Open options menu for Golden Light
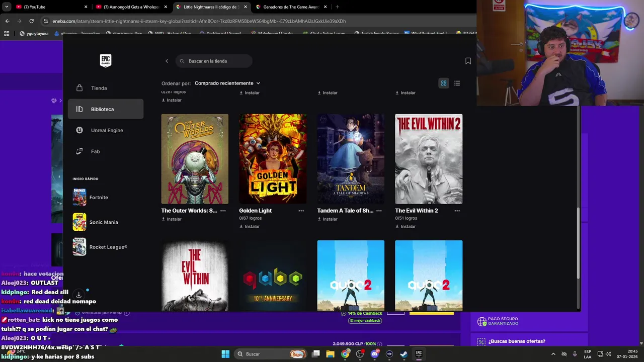The width and height of the screenshot is (644, 362). (x=301, y=211)
